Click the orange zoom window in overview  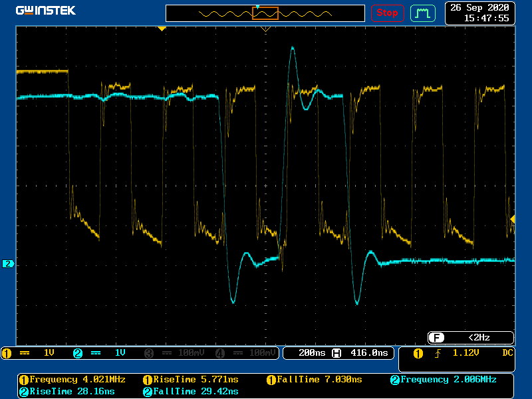pyautogui.click(x=265, y=13)
